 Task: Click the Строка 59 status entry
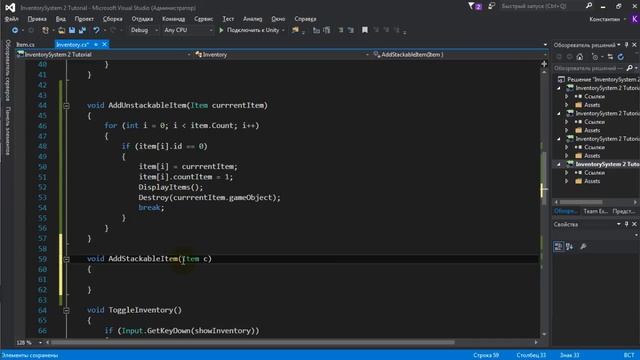[x=486, y=355]
